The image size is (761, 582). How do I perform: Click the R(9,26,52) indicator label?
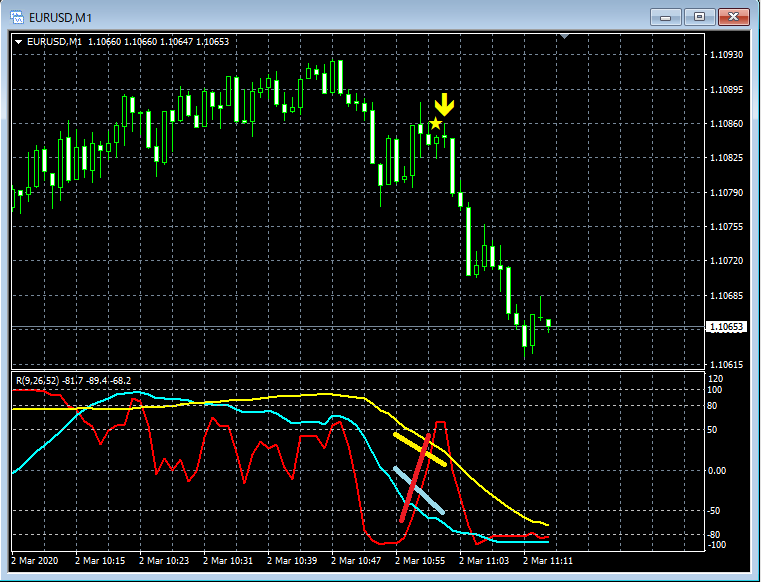click(74, 381)
